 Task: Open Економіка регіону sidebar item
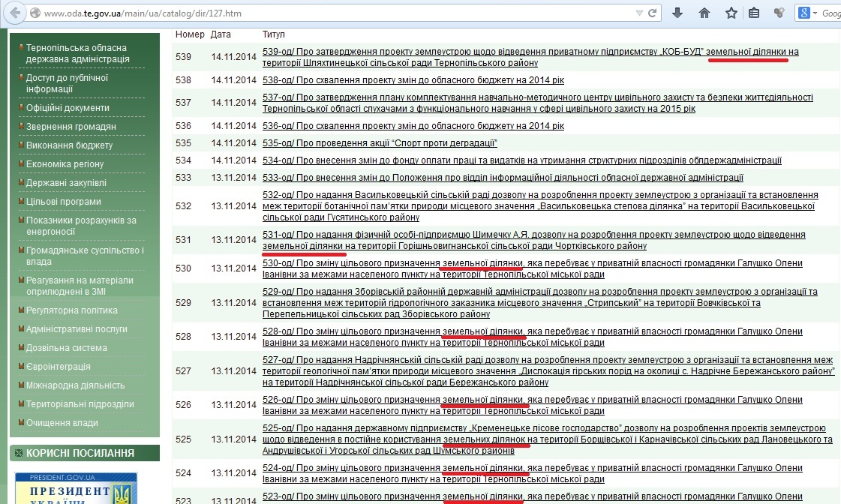tap(65, 164)
